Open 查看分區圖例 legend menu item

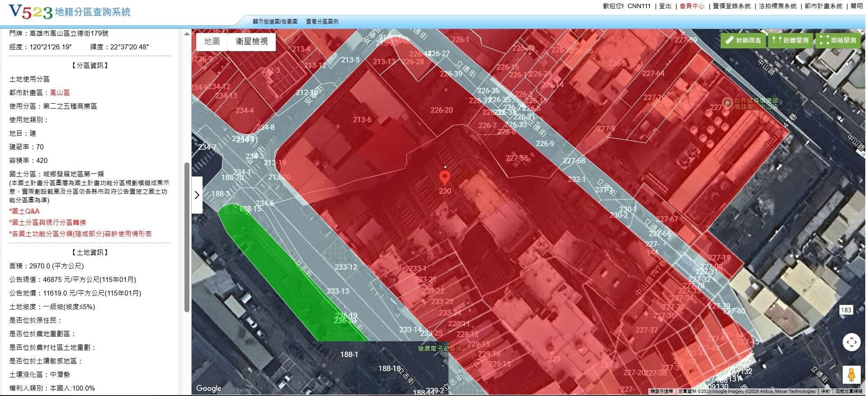click(322, 21)
